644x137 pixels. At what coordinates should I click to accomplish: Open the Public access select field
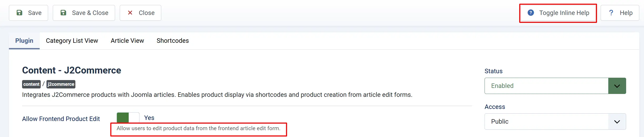[555, 122]
